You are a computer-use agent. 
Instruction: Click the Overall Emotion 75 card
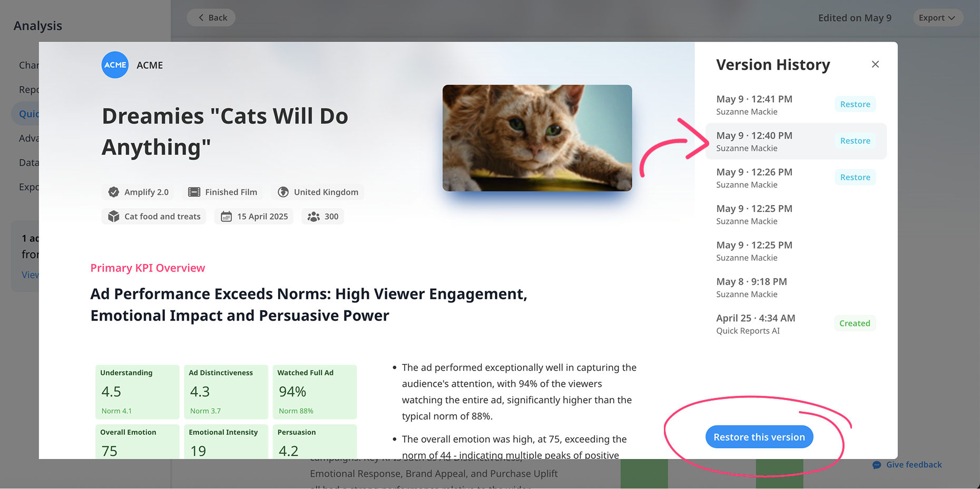[137, 442]
